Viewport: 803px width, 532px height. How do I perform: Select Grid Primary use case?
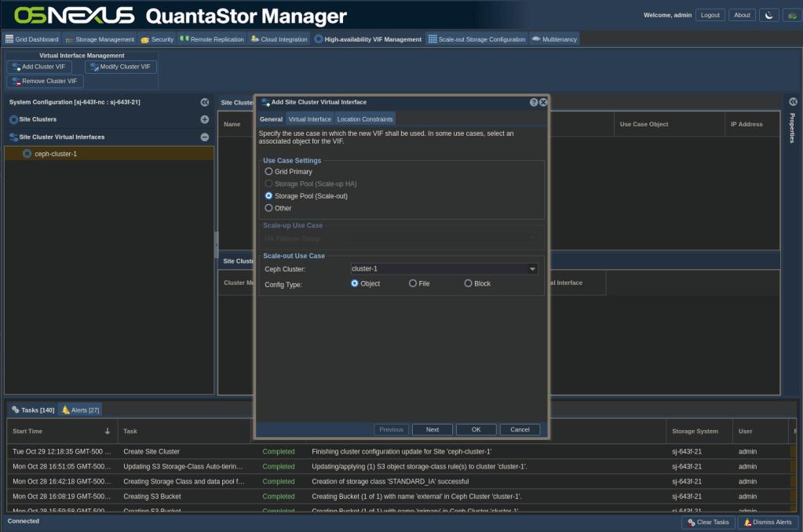click(x=269, y=171)
